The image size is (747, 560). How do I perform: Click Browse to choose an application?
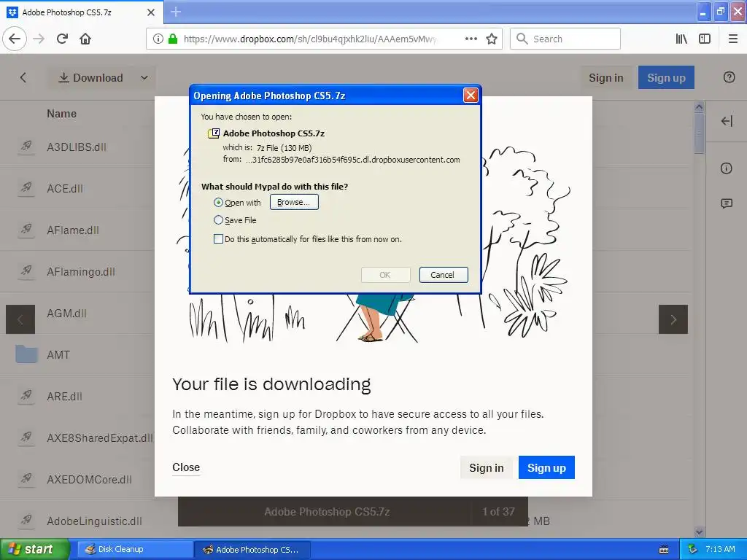294,203
